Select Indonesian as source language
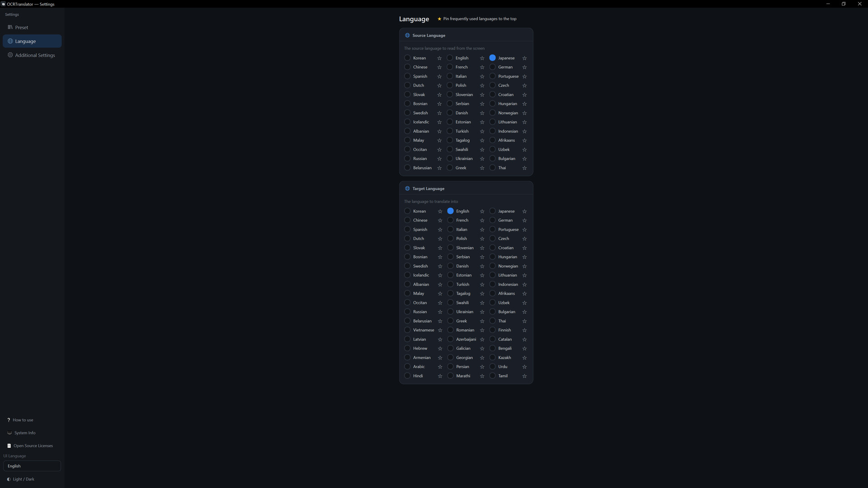The width and height of the screenshot is (868, 488). pyautogui.click(x=492, y=131)
